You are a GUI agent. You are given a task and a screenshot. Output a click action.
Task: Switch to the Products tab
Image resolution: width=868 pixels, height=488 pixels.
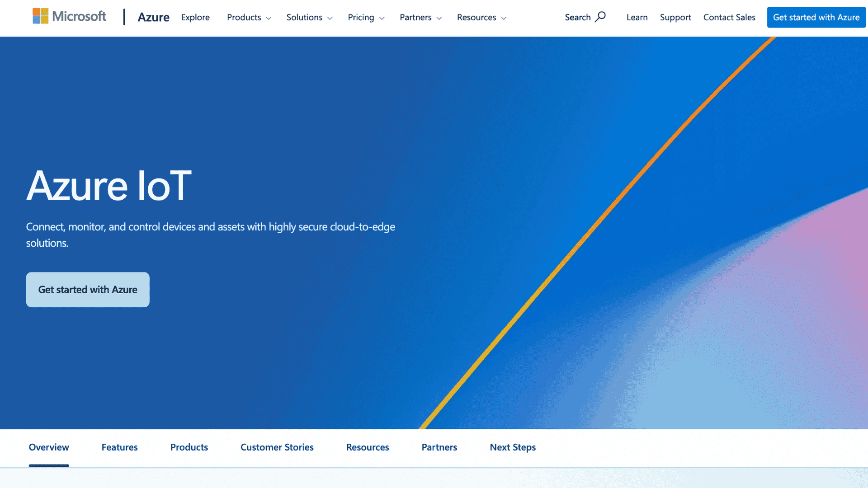point(189,447)
